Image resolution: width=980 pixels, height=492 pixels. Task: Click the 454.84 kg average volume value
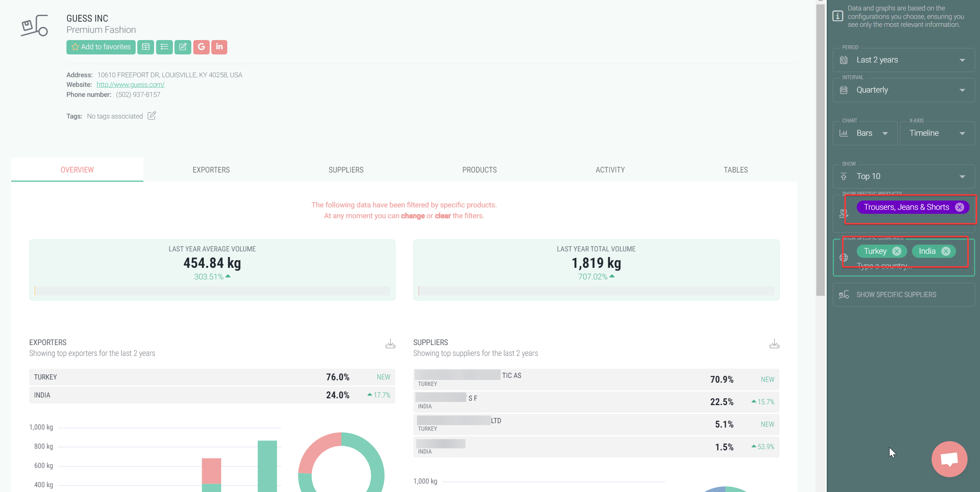pos(212,263)
